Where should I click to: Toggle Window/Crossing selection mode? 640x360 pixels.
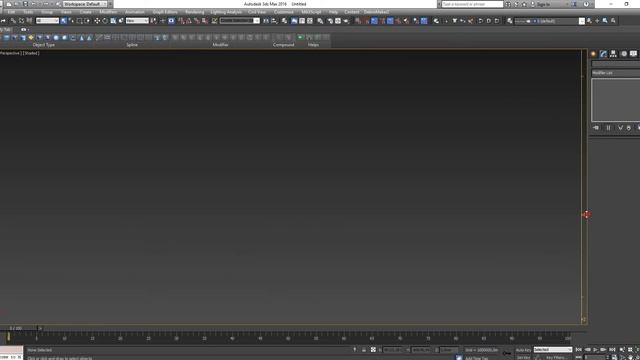pos(87,20)
